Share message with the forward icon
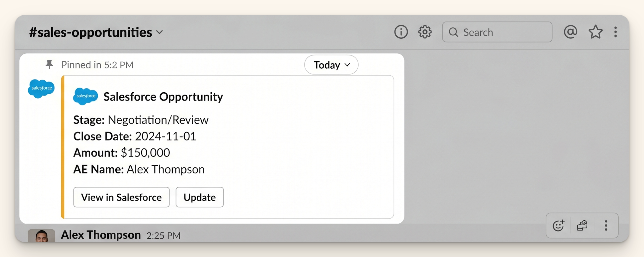Image resolution: width=644 pixels, height=257 pixels. coord(582,226)
